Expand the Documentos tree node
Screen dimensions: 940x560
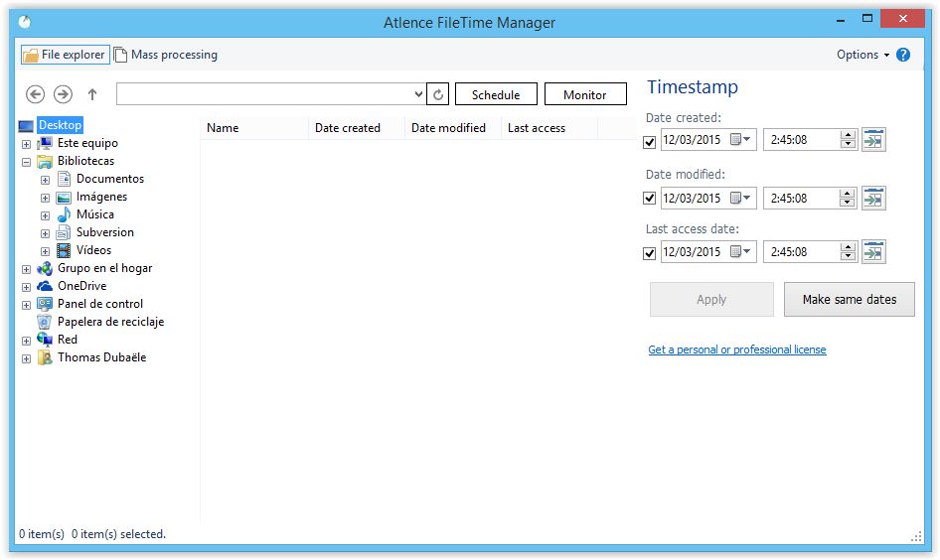45,181
